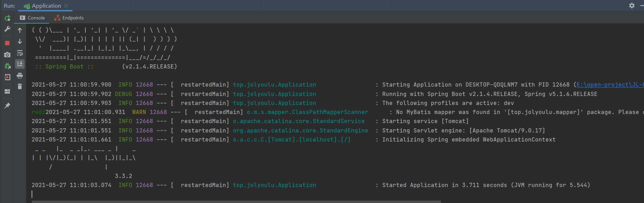
Task: Print the console output
Action: point(20,75)
